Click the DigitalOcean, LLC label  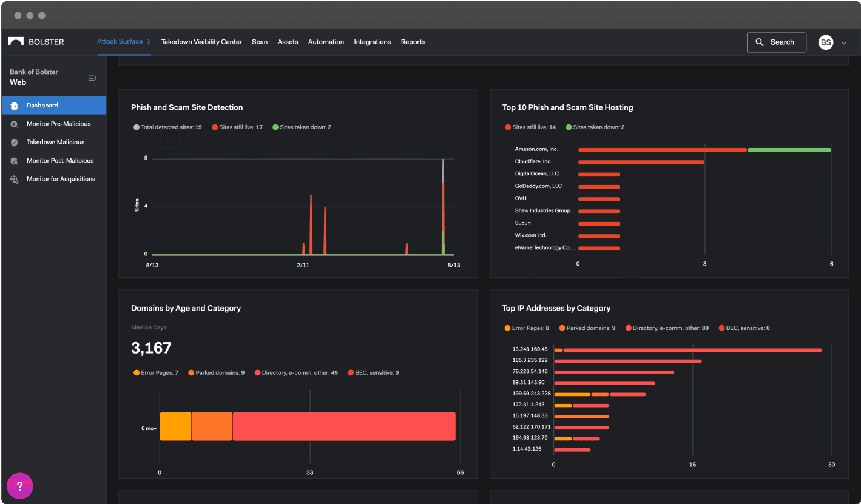(x=537, y=174)
